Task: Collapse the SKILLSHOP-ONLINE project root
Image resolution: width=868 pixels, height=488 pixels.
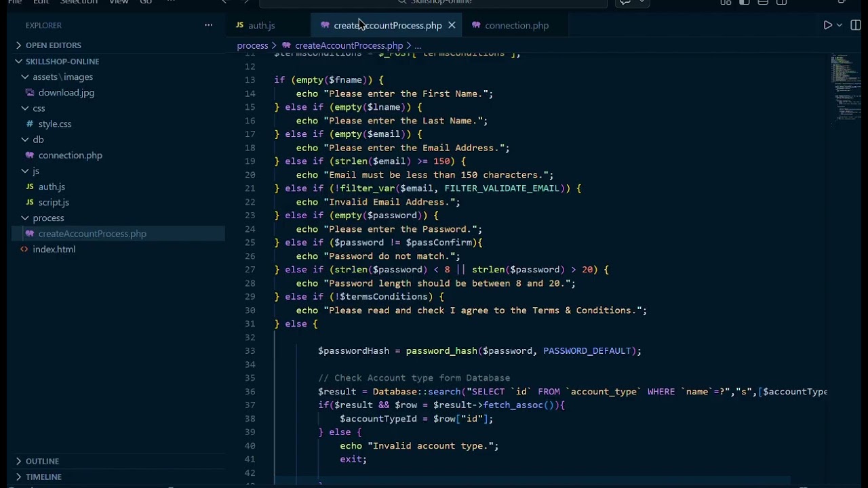Action: [x=19, y=61]
